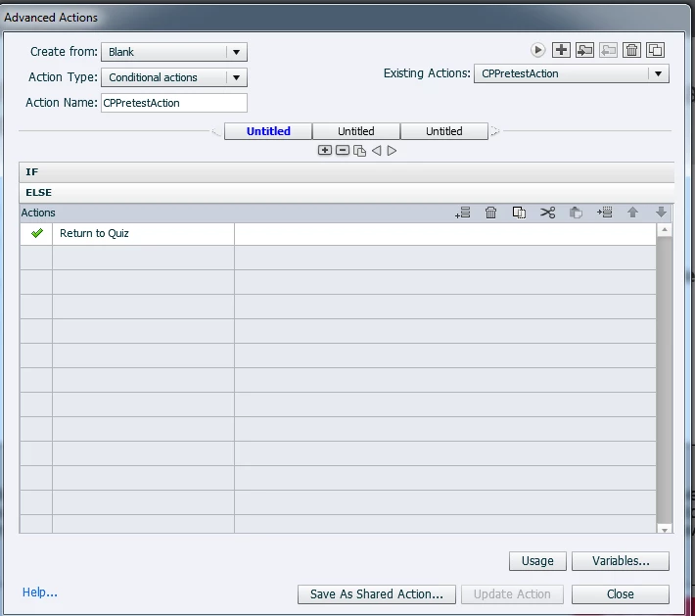The width and height of the screenshot is (695, 616).
Task: Move decision right arrow
Action: click(x=392, y=151)
